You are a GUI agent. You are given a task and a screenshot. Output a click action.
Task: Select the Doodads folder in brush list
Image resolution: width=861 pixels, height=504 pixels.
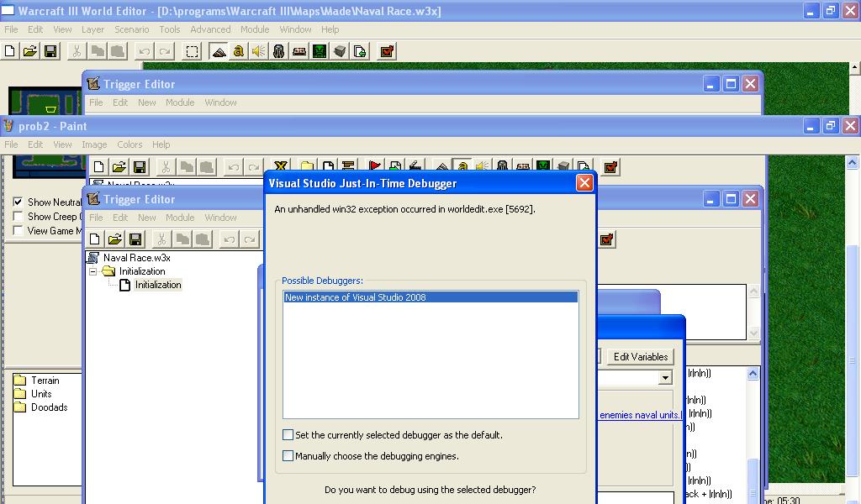coord(50,407)
